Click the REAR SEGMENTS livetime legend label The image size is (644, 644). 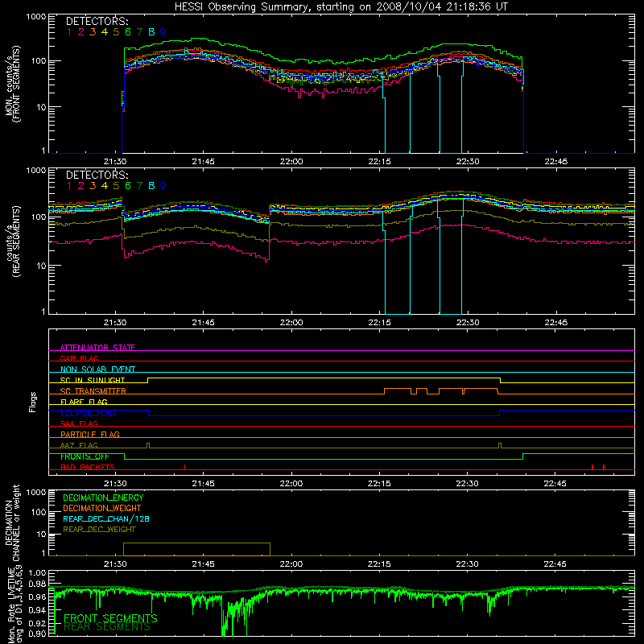pyautogui.click(x=107, y=627)
